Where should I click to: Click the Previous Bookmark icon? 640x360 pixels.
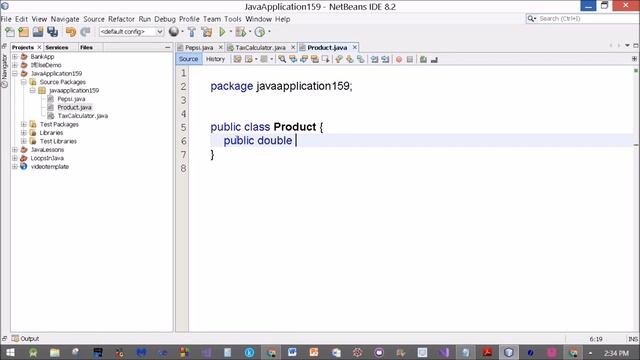pyautogui.click(x=338, y=60)
